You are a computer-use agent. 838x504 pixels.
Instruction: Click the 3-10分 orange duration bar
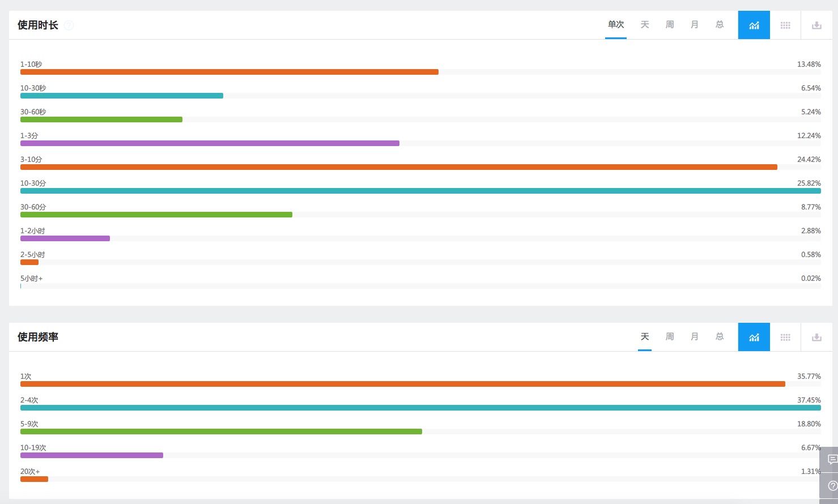coord(399,167)
